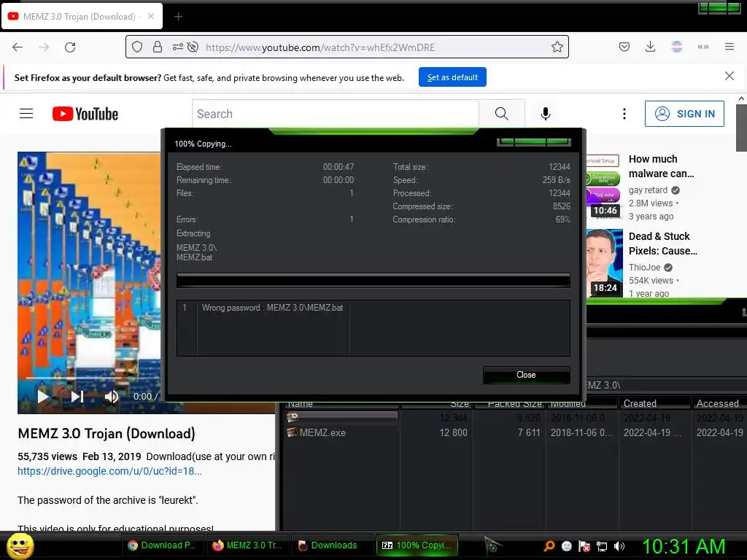Image resolution: width=747 pixels, height=560 pixels.
Task: Open the yellow smiley start button
Action: coord(20,545)
